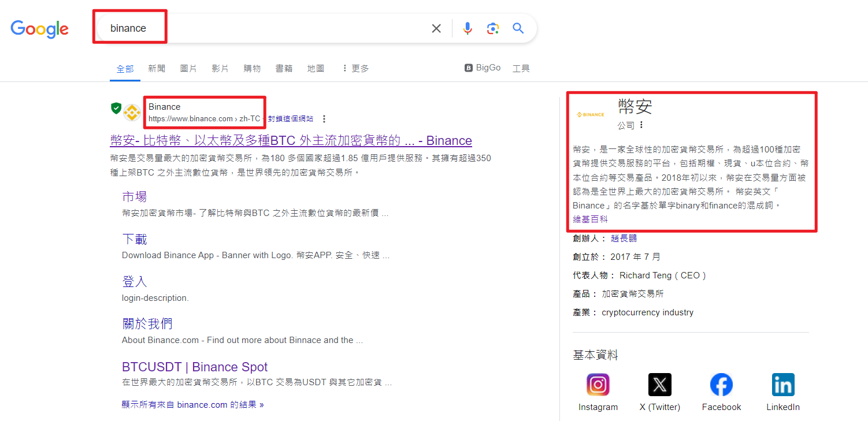
Task: Click the 加密貨幣交易所 product value
Action: [633, 294]
